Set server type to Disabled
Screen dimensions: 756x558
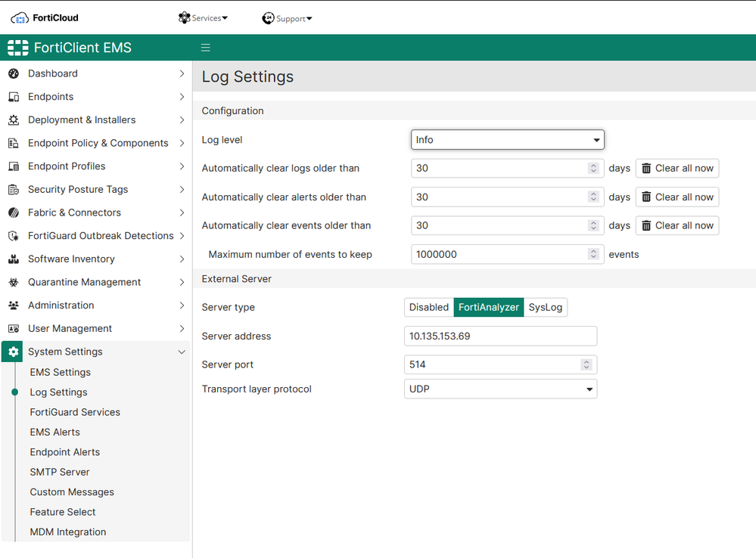[x=428, y=308]
